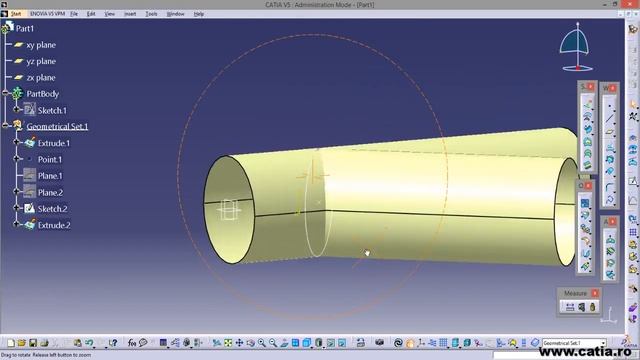The image size is (640, 360).
Task: Open a file with the folder icon
Action: tap(22, 343)
